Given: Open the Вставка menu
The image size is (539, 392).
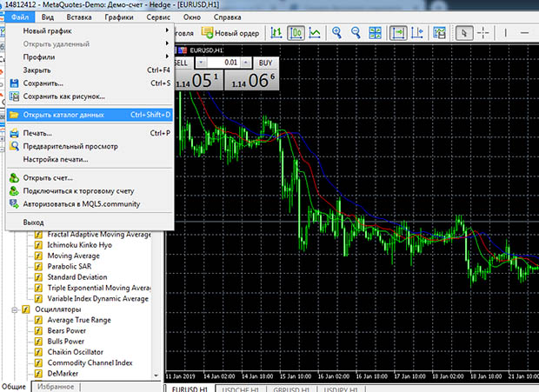Looking at the screenshot, I should pyautogui.click(x=79, y=17).
